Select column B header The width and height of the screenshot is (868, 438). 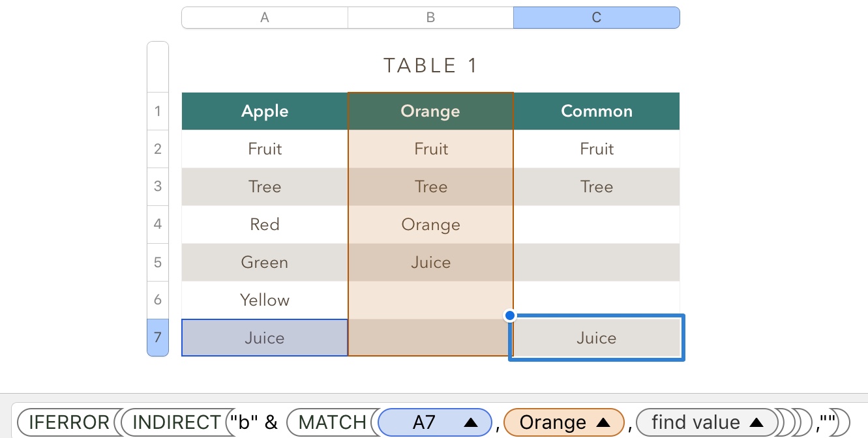tap(430, 18)
